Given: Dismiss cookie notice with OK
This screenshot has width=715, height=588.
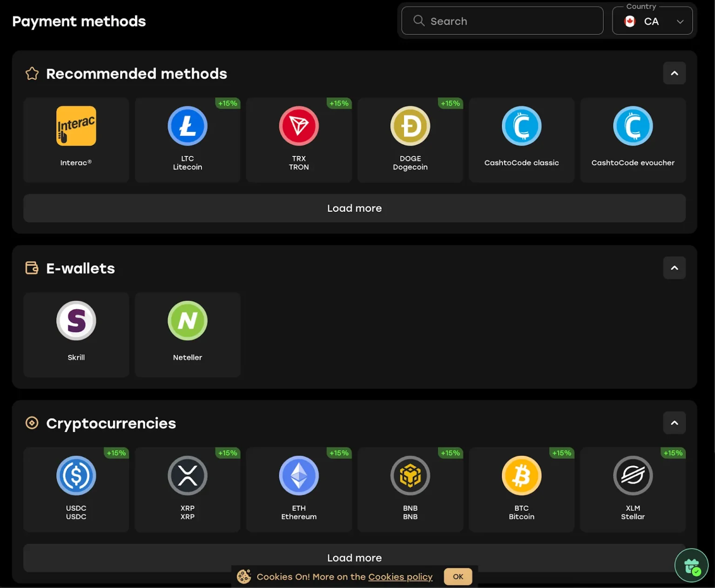Looking at the screenshot, I should (458, 576).
